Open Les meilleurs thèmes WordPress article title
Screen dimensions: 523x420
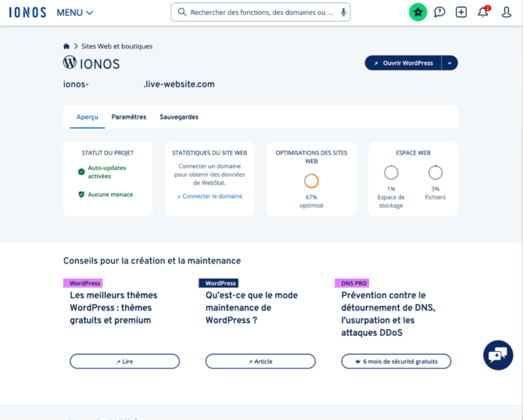113,307
